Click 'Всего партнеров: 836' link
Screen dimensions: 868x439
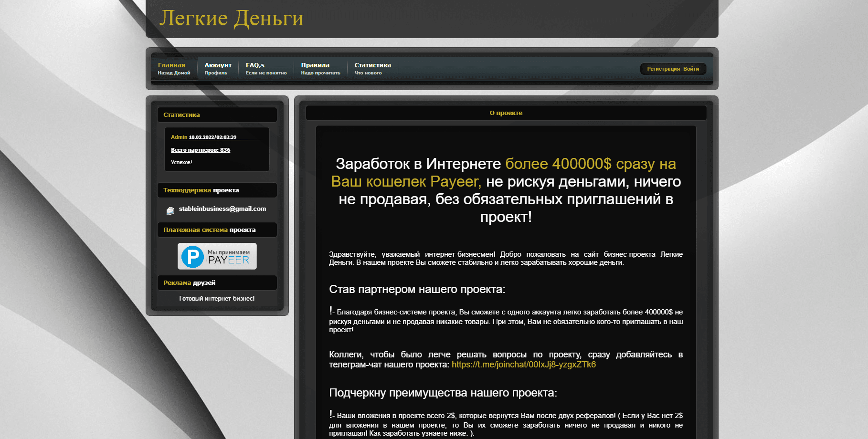[x=201, y=149]
